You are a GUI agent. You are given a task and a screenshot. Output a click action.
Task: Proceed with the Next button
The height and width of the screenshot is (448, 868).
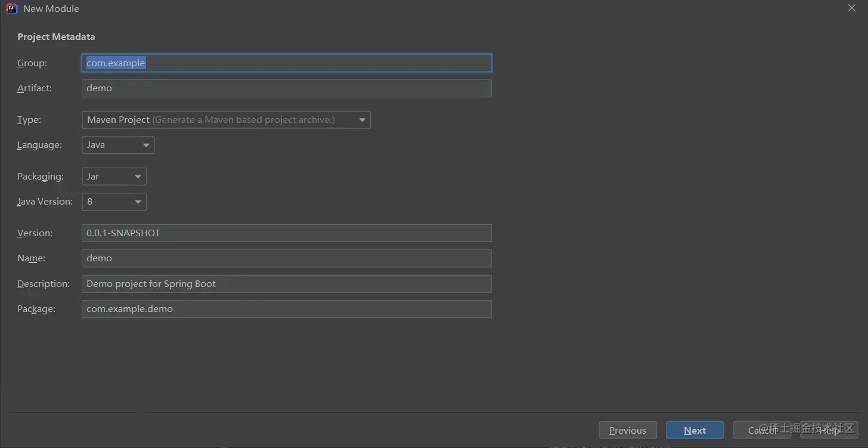tap(695, 430)
